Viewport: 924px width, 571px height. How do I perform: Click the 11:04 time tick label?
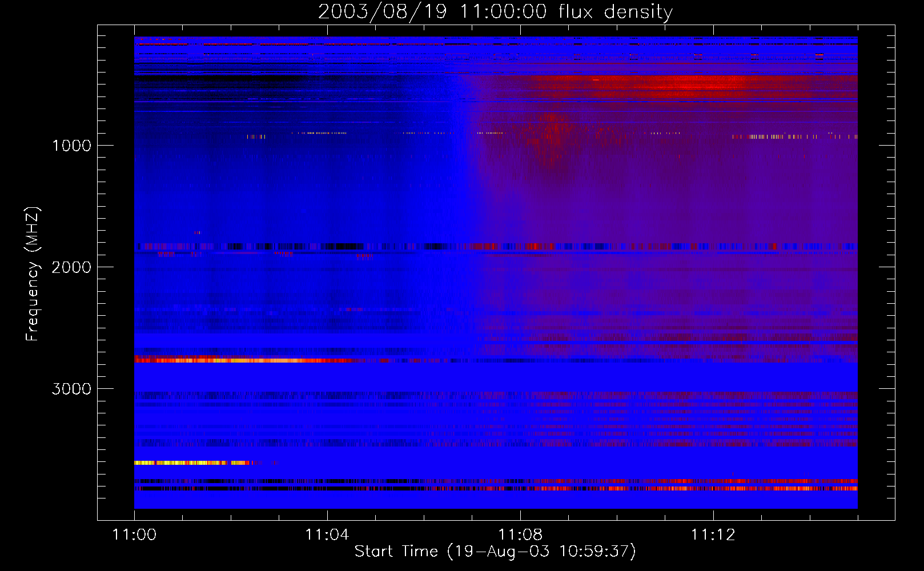(327, 535)
